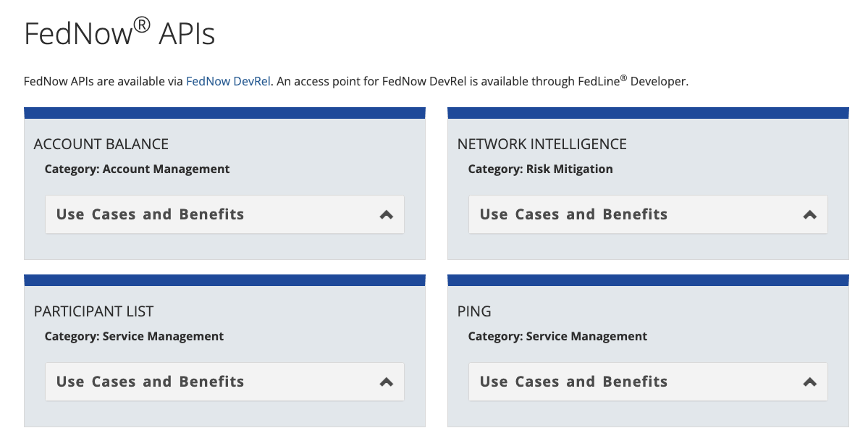Click the ACCOUNT BALANCE card title
The image size is (868, 441).
click(101, 144)
